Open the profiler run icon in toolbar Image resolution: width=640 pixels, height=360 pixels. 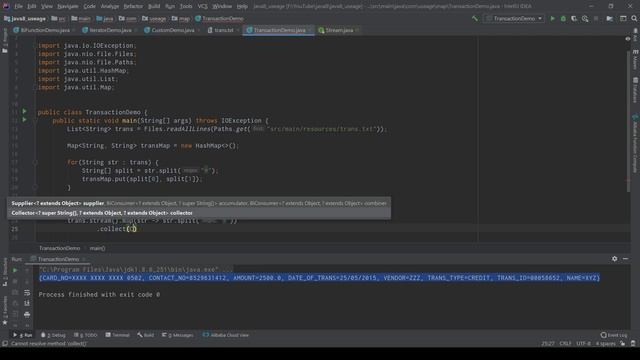pyautogui.click(x=585, y=18)
